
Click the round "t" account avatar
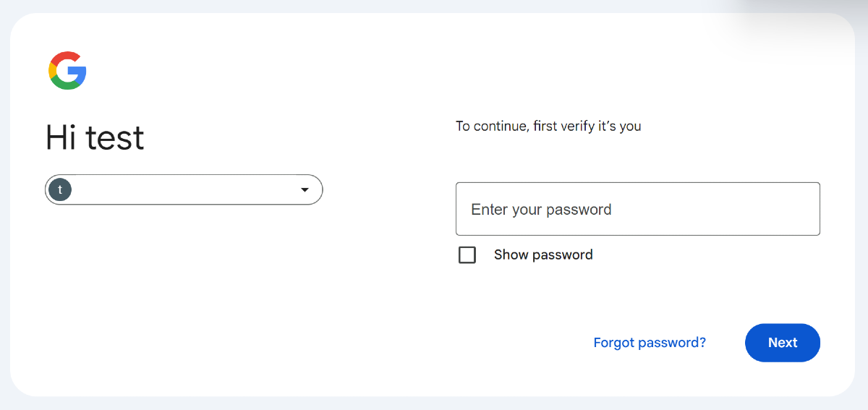(x=60, y=190)
